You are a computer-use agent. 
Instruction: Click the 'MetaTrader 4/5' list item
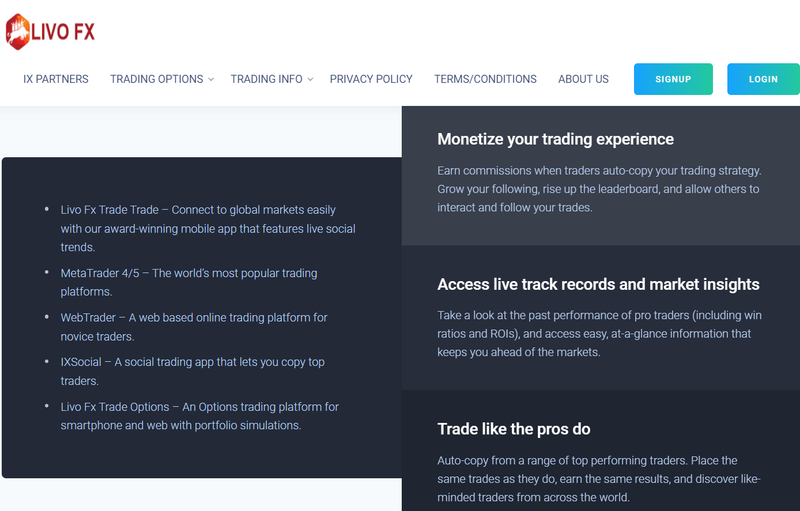189,283
